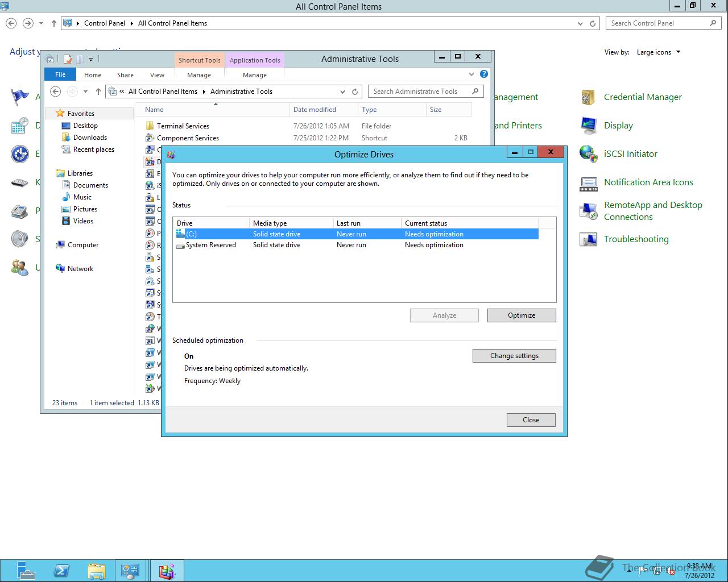Select Computer in navigation pane

click(83, 245)
